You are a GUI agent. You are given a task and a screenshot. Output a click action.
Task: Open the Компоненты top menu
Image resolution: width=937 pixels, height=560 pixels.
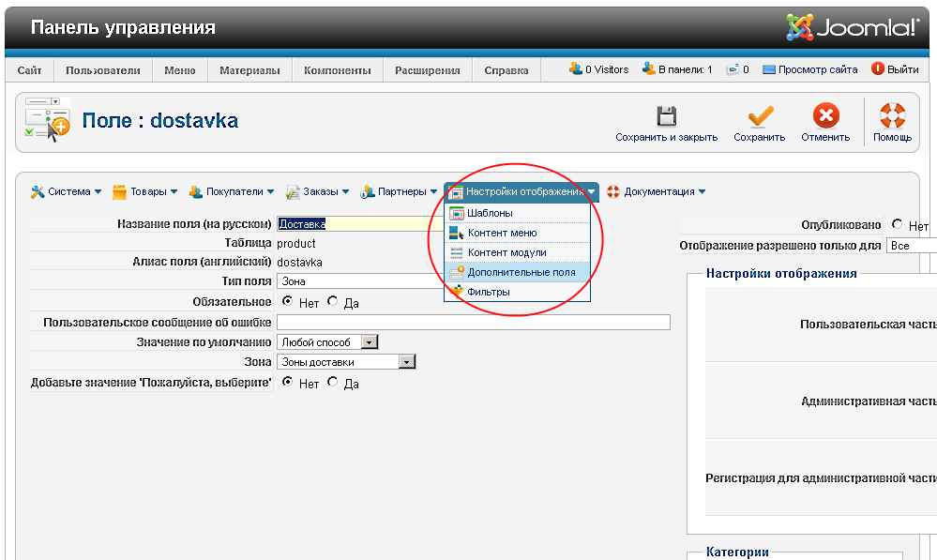click(338, 70)
